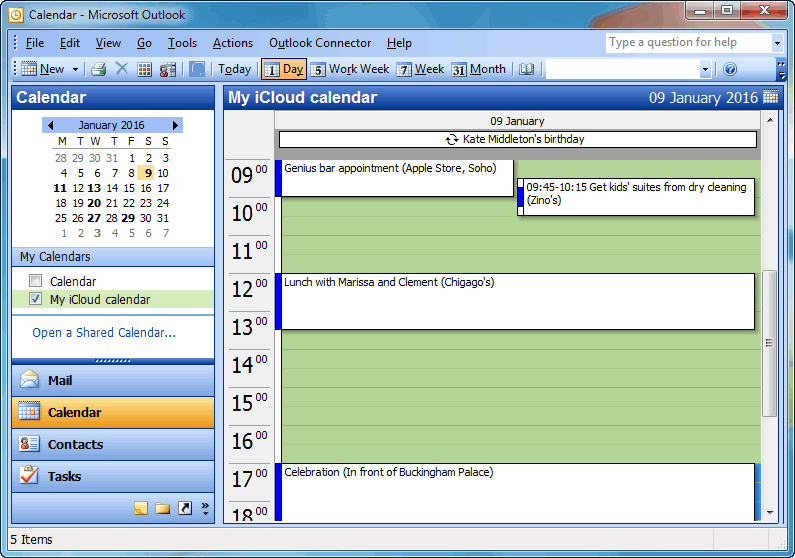The width and height of the screenshot is (795, 558).
Task: Open the Notes icon in navigation pane
Action: (141, 508)
